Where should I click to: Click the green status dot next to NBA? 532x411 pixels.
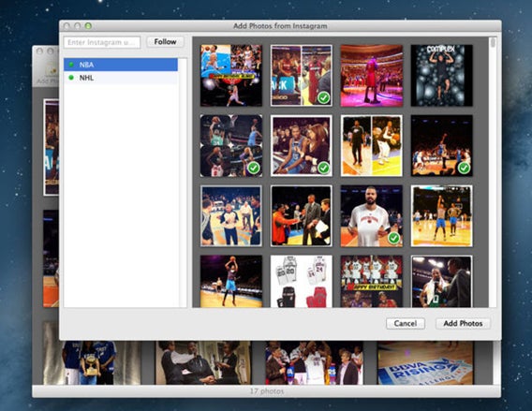coord(71,65)
